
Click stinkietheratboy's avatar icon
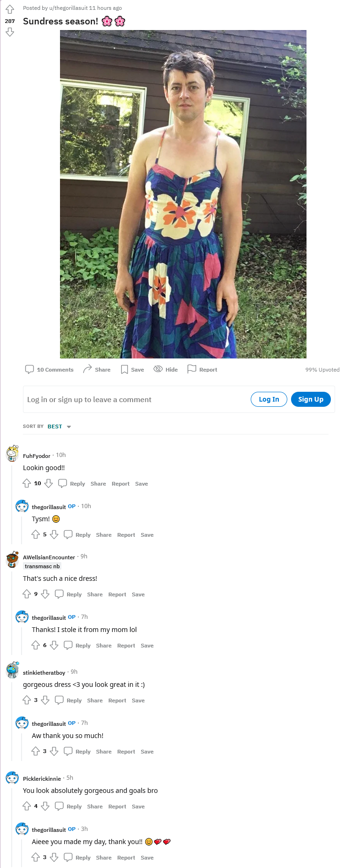coord(13,670)
